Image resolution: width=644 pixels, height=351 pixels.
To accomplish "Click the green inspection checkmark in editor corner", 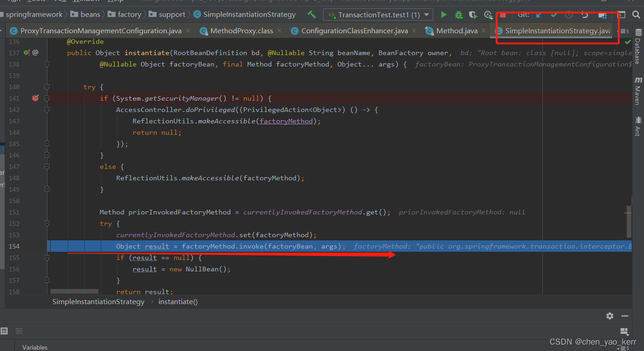I will (x=628, y=41).
